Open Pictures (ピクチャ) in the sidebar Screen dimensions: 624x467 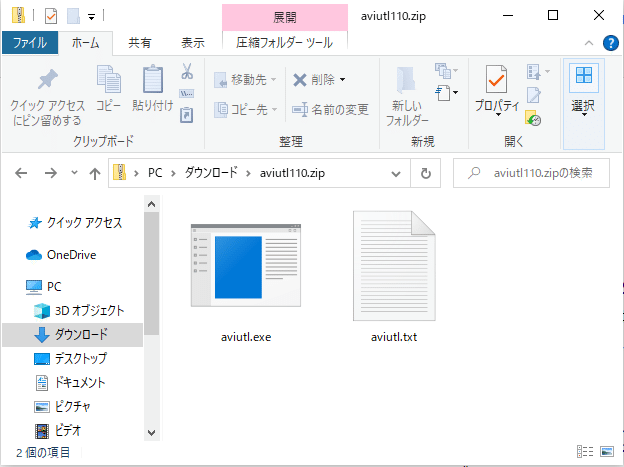(62, 406)
